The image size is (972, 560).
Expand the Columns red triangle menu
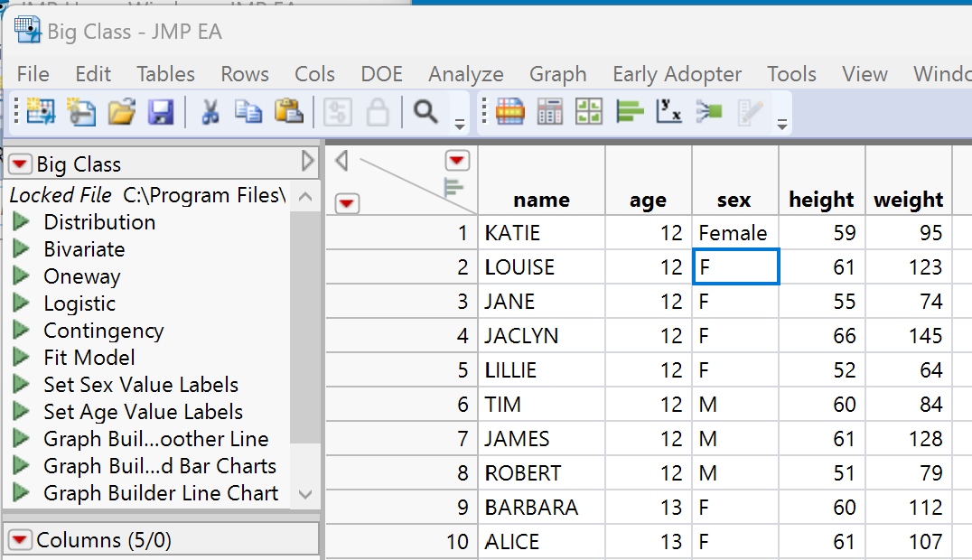click(20, 540)
